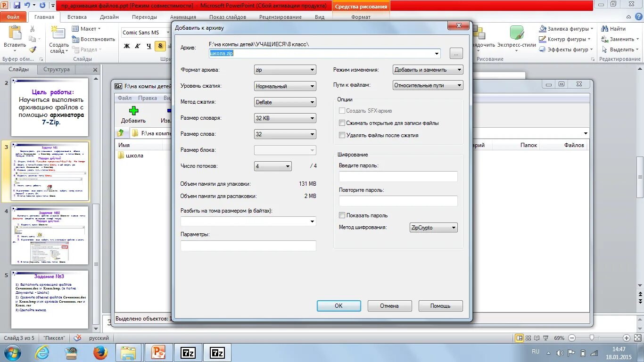Click 'Параметры' input field
Screen dimensions: 644x362
[248, 246]
